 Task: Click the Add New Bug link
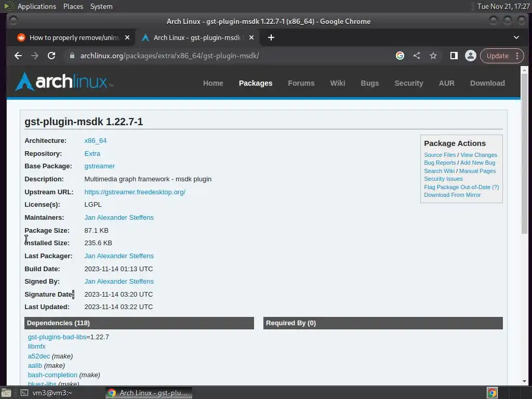[478, 163]
